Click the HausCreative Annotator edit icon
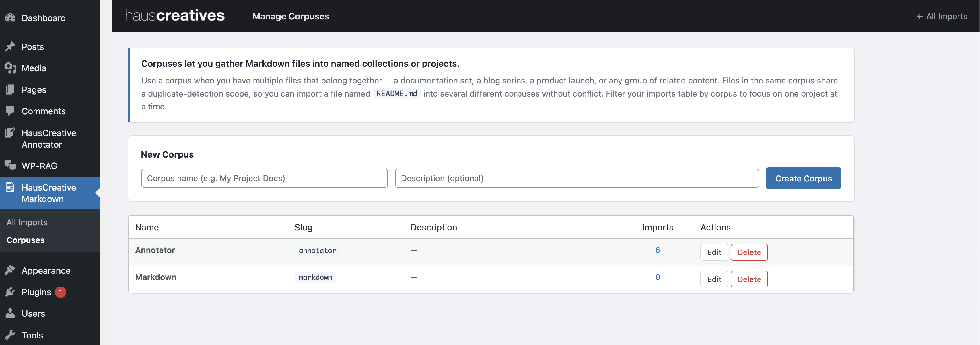The image size is (980, 345). point(10,133)
